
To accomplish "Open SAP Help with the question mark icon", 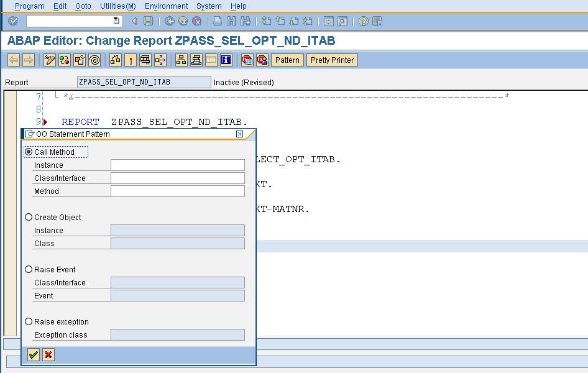I will click(x=363, y=21).
